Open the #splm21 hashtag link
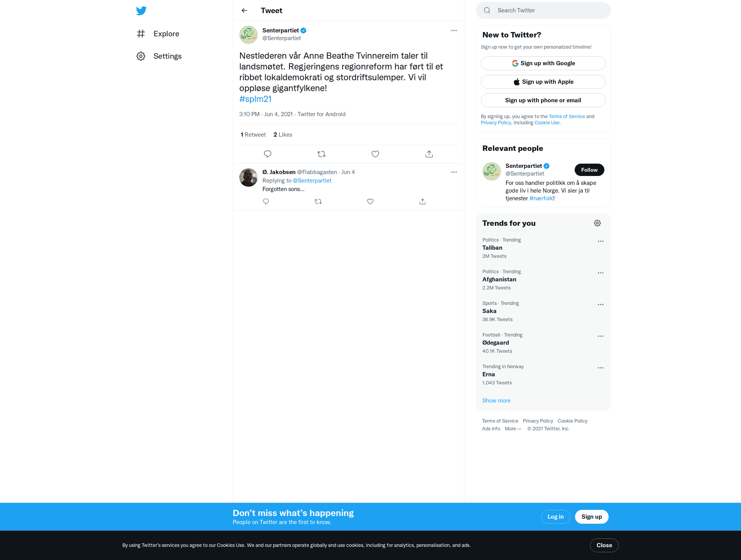 tap(255, 99)
